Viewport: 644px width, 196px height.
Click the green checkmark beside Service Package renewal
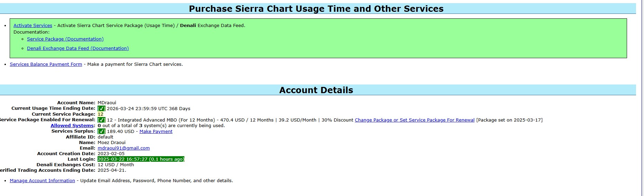point(101,120)
